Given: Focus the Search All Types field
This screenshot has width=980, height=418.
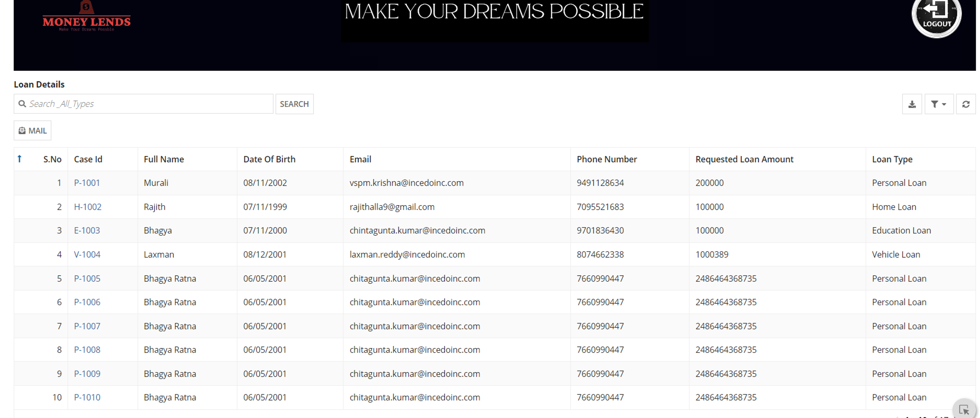Looking at the screenshot, I should tap(143, 104).
